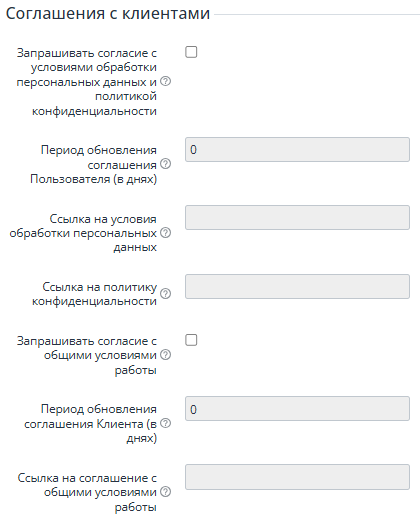View help for personal data processing link
420x521 pixels.
(166, 233)
